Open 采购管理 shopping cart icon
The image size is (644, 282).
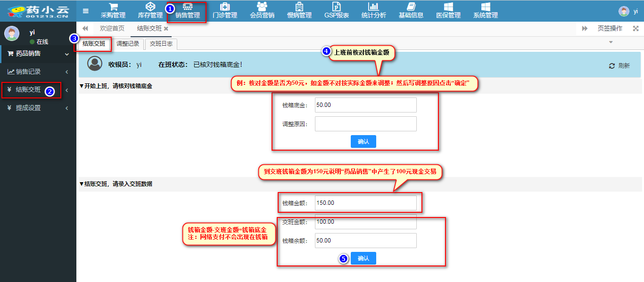click(x=113, y=7)
